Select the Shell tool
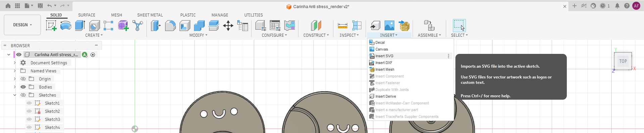644x133 pixels. pyautogui.click(x=185, y=26)
